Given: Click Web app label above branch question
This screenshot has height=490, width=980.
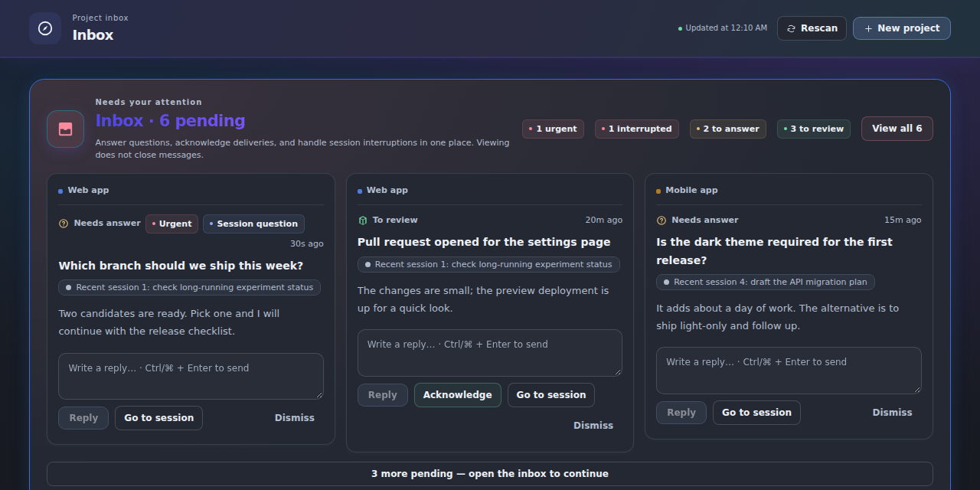Looking at the screenshot, I should (88, 191).
